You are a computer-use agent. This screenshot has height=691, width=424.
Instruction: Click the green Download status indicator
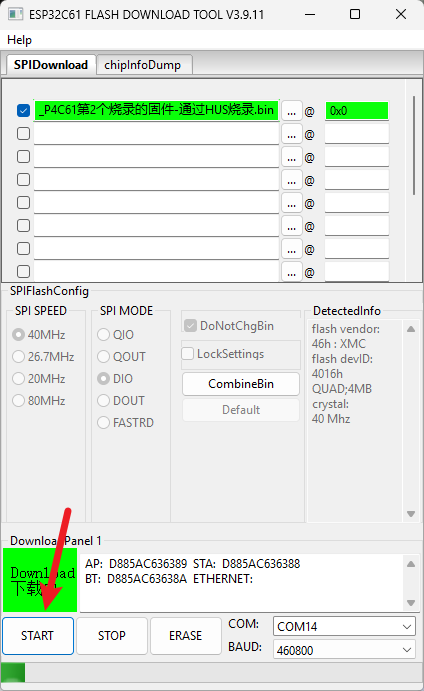(x=40, y=580)
